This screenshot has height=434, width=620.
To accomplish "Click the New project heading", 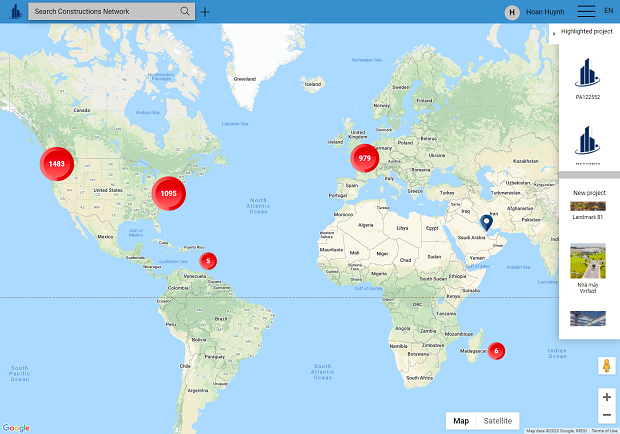I will [589, 193].
